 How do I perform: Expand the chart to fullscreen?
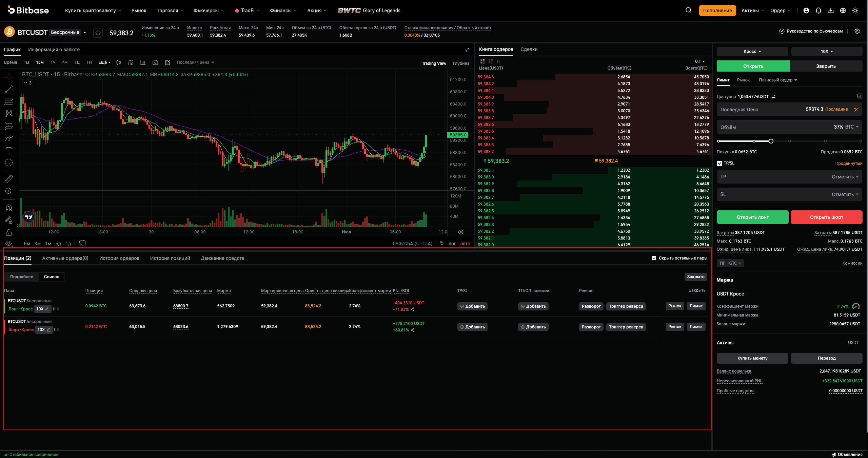tap(467, 50)
